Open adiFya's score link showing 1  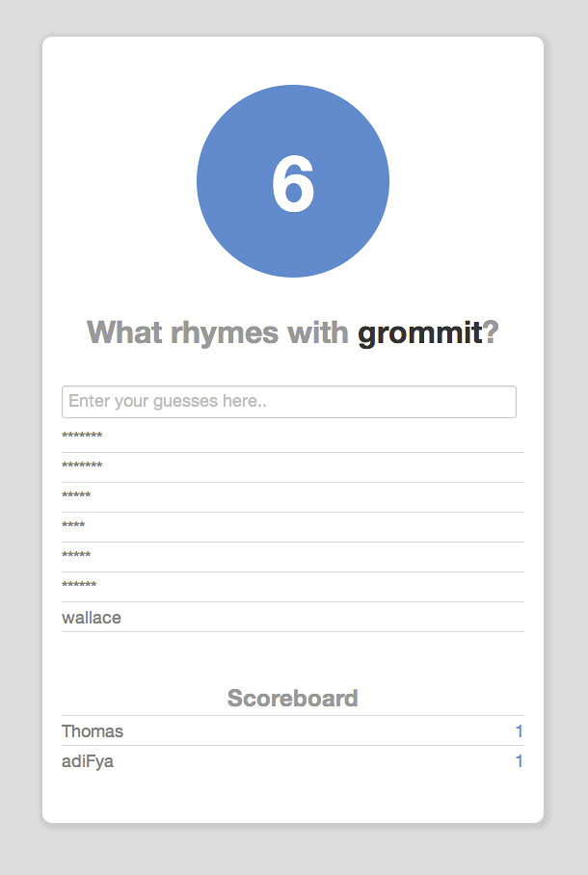(x=519, y=760)
